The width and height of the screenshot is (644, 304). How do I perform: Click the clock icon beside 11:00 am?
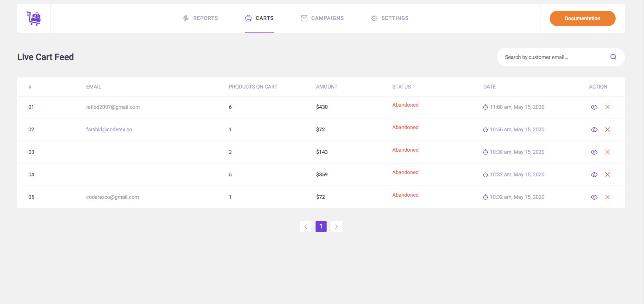(485, 107)
